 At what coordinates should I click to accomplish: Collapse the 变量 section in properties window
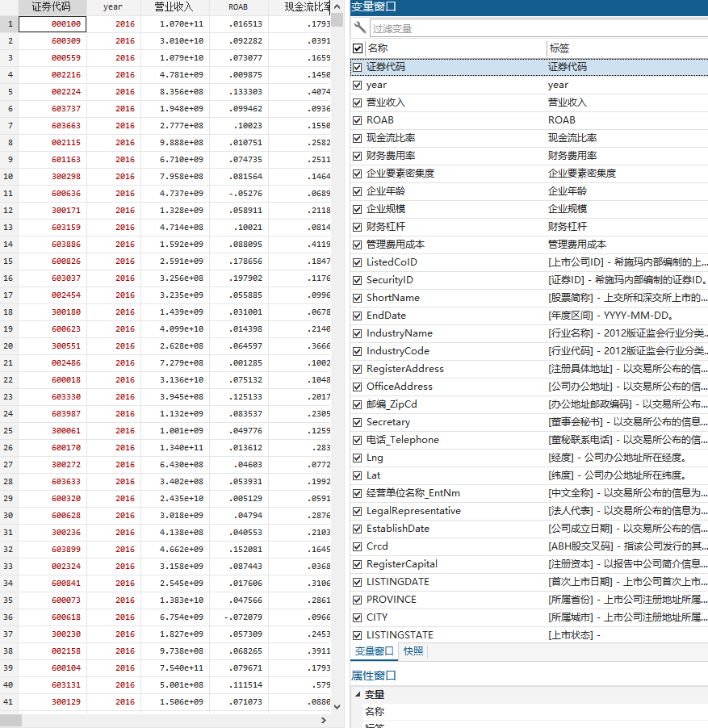tap(358, 694)
